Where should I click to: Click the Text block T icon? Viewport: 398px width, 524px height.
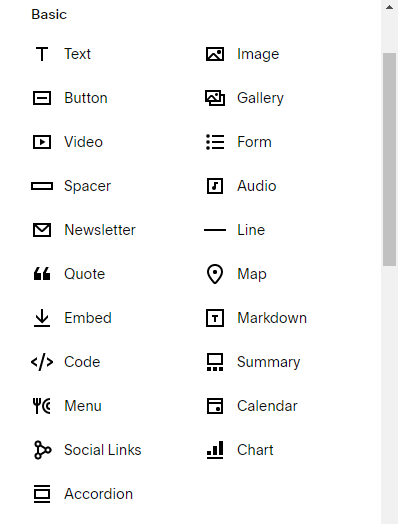pyautogui.click(x=42, y=54)
